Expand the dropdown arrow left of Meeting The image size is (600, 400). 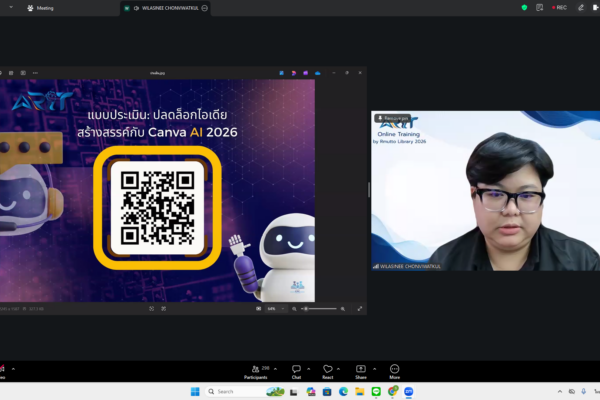click(11, 7)
